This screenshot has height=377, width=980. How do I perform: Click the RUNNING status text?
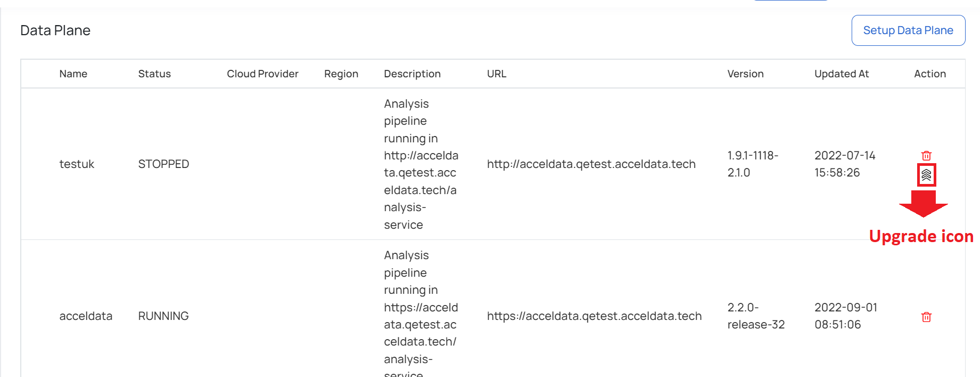tap(164, 316)
